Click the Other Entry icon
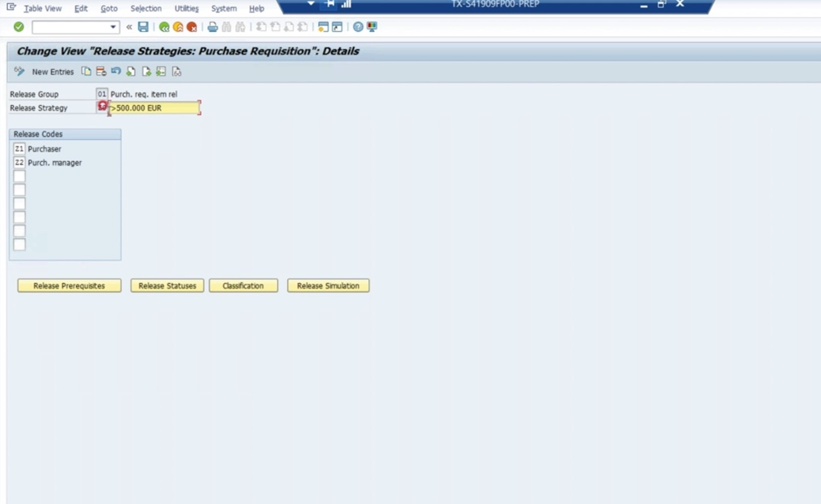The height and width of the screenshot is (504, 821). click(x=161, y=72)
